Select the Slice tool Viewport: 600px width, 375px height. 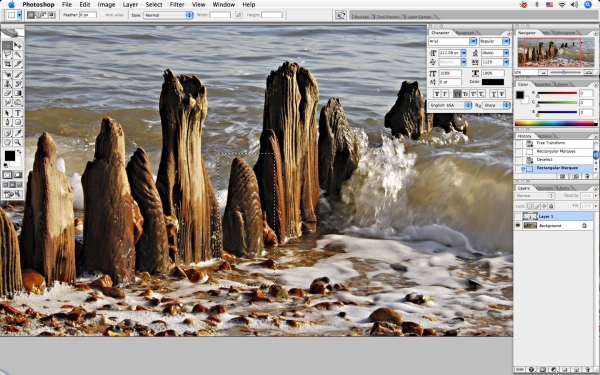(x=18, y=64)
